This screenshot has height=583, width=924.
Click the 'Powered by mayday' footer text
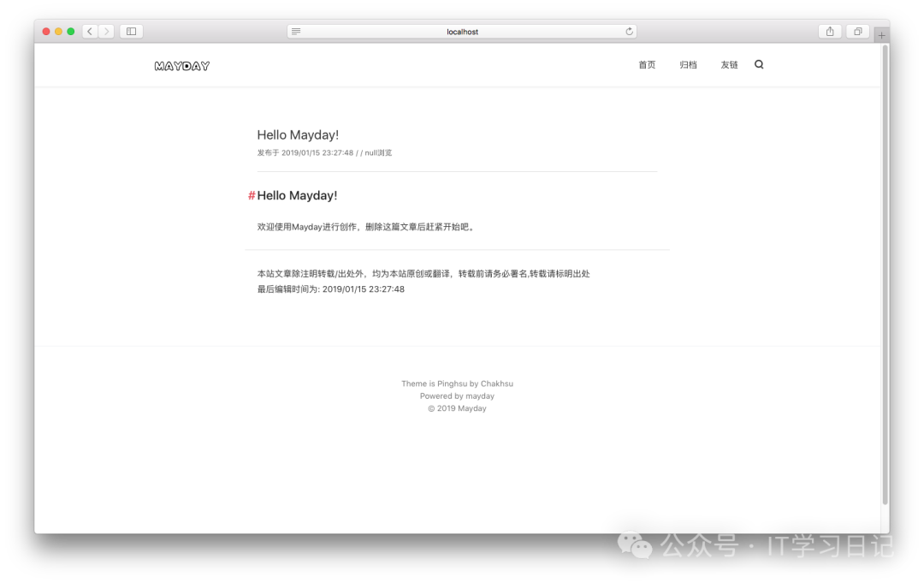coord(457,396)
